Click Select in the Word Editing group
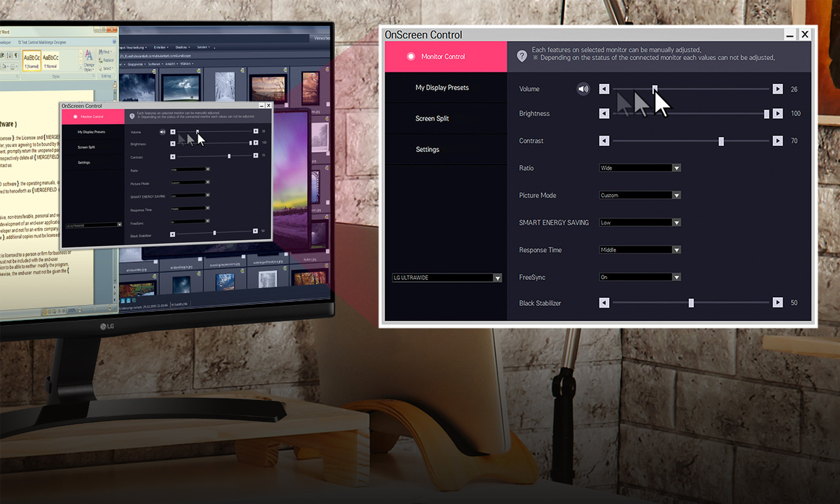The height and width of the screenshot is (504, 840). 106,68
